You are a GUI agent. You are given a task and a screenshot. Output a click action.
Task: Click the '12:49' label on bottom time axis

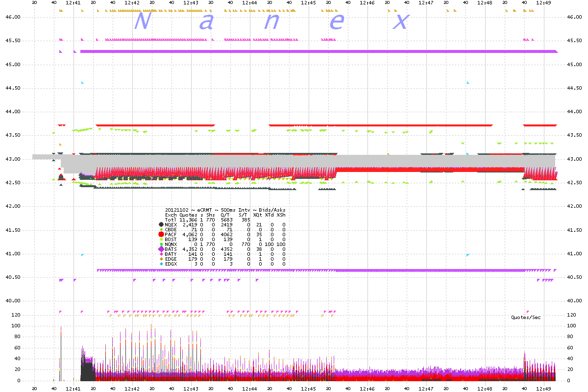pos(544,388)
